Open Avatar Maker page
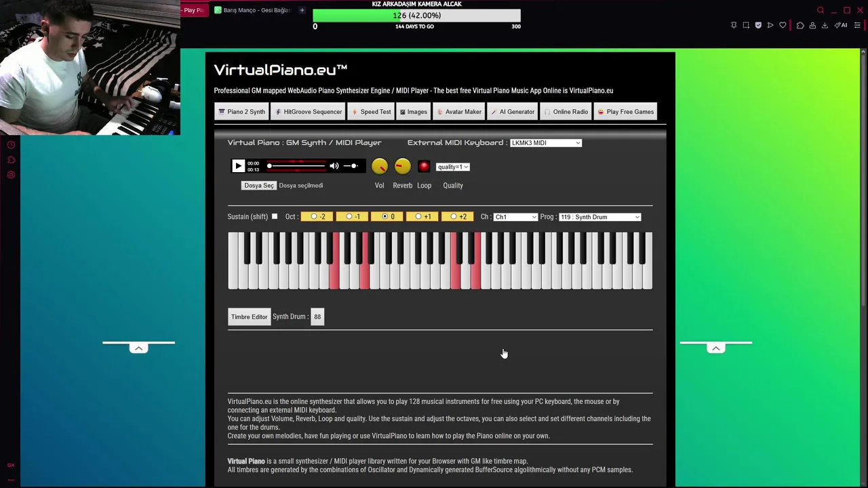 coord(459,112)
